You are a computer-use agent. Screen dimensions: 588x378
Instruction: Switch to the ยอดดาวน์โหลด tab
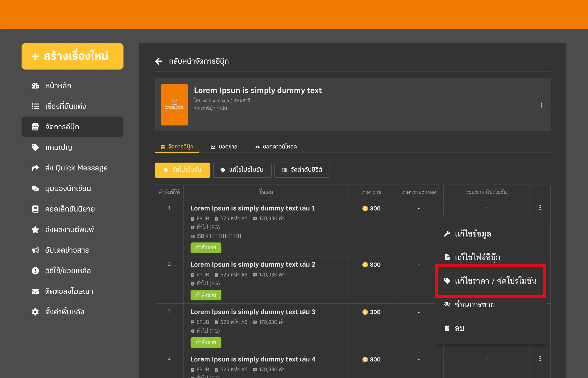click(276, 147)
